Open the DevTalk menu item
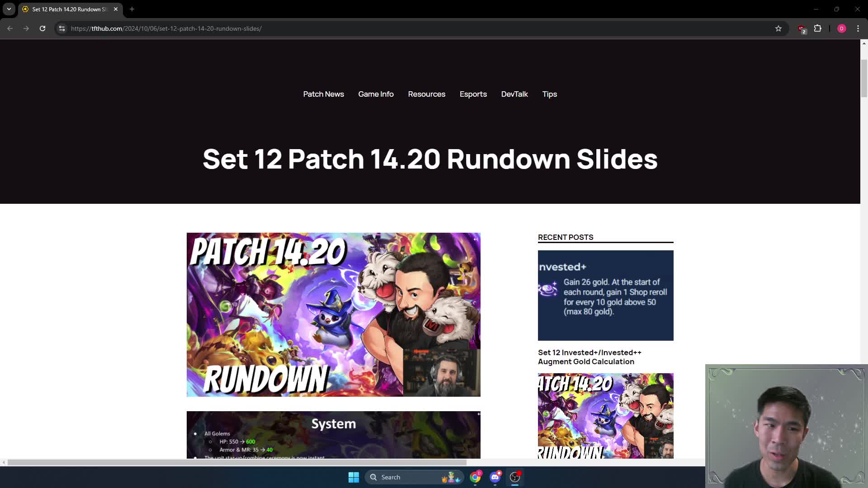The image size is (868, 488). (x=514, y=94)
